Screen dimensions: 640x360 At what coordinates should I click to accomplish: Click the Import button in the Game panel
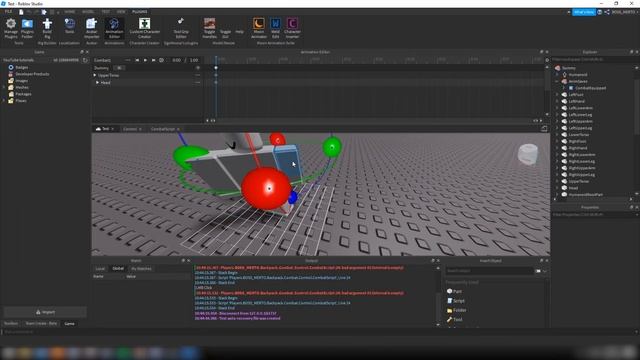click(45, 312)
